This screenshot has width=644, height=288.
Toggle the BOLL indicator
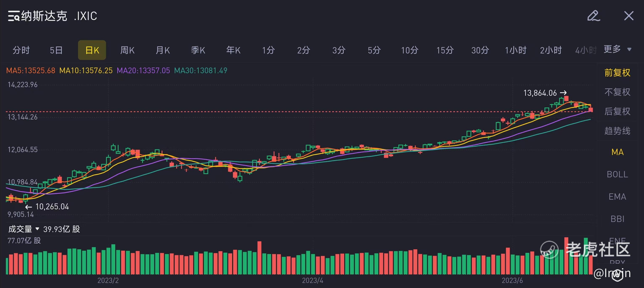point(618,174)
